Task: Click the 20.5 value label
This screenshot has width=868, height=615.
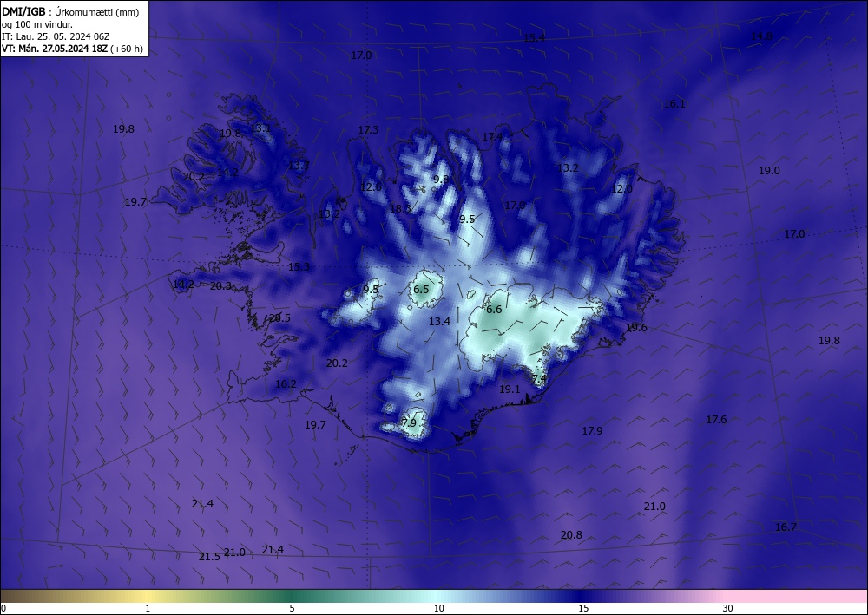Action: [x=279, y=317]
